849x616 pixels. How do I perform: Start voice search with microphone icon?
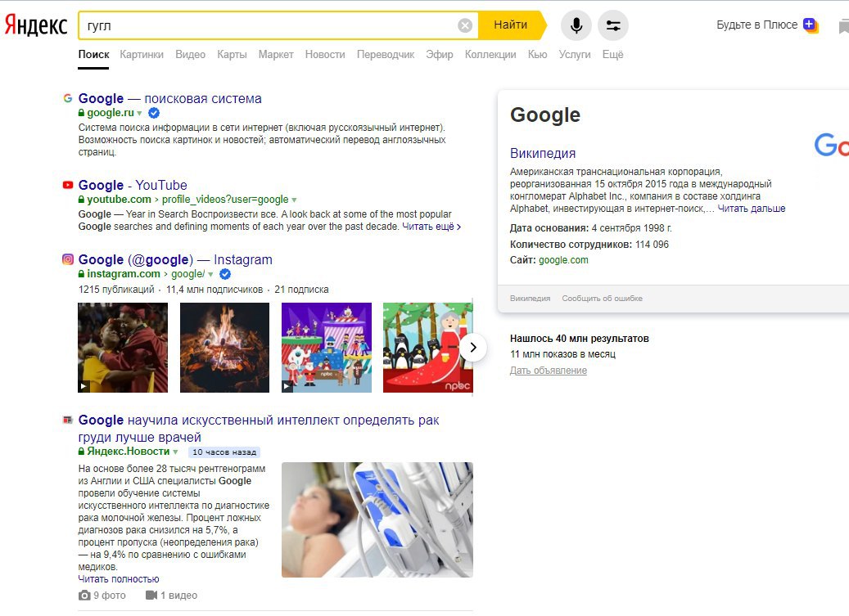tap(576, 25)
